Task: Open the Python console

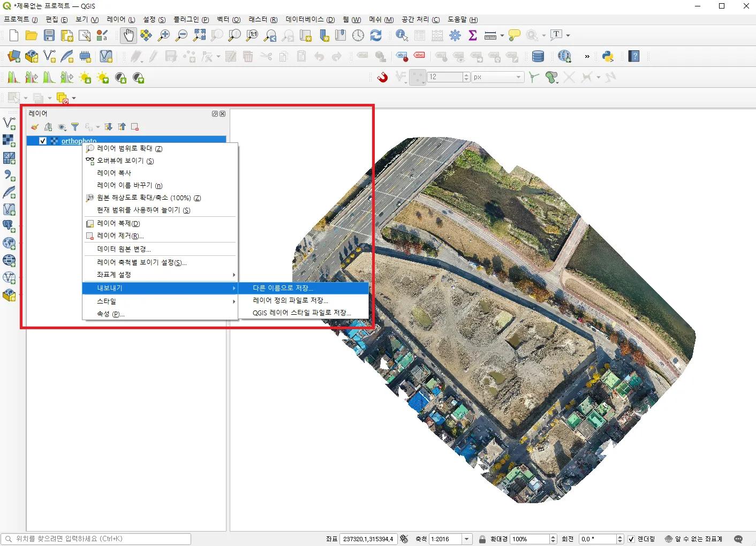Action: coord(608,56)
